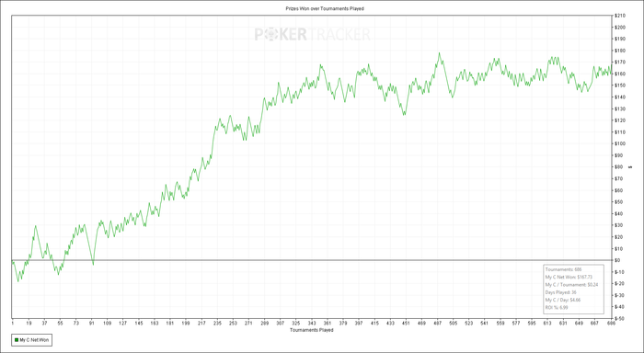Click the x-axis tick label 1
Viewport: 644px width, 353px height.
12,323
